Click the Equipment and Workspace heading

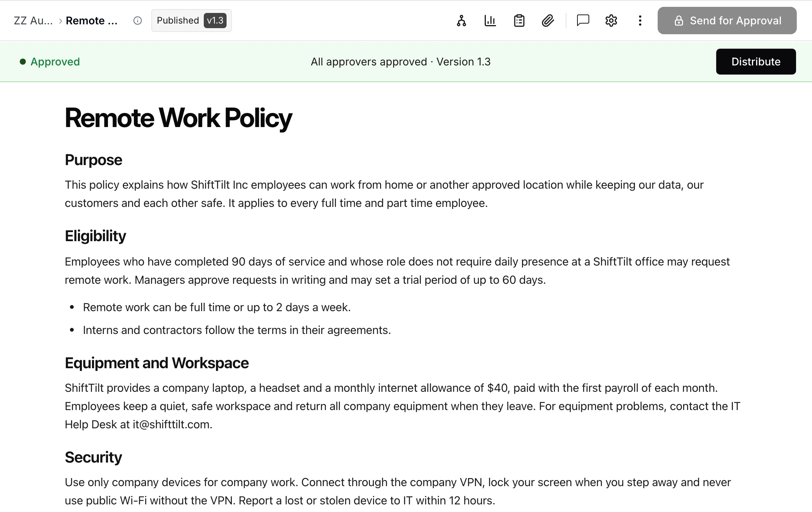(x=157, y=363)
